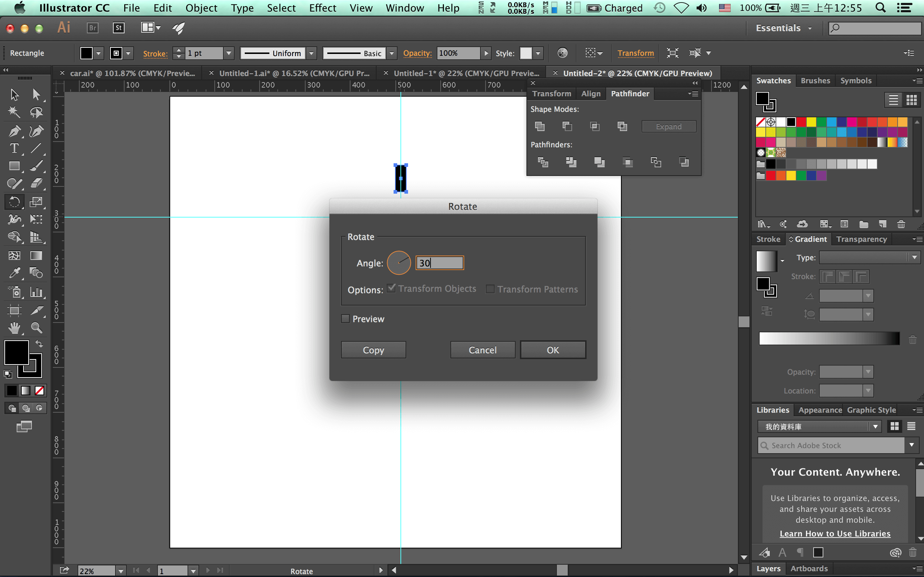Click the Angle dial in Rotate dialog
Image resolution: width=924 pixels, height=577 pixels.
399,262
